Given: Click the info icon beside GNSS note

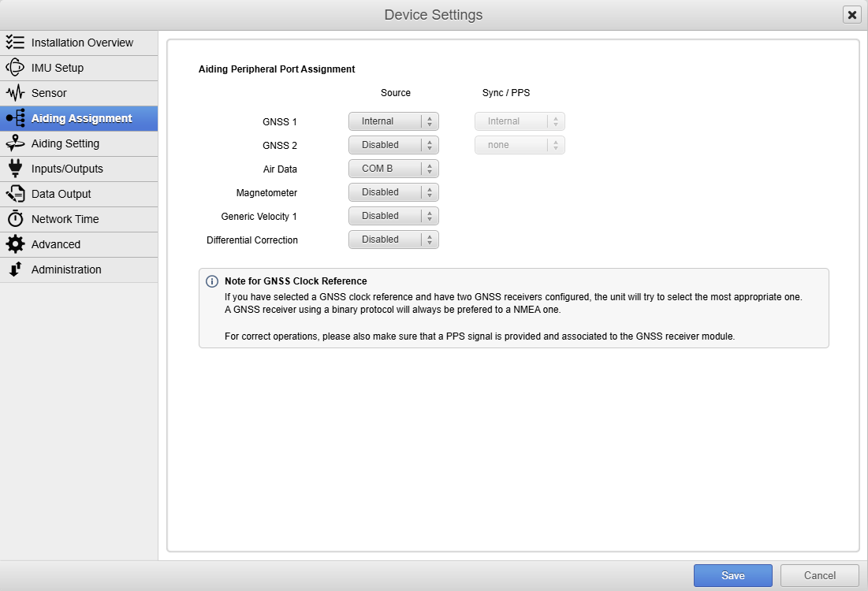Looking at the screenshot, I should 212,281.
